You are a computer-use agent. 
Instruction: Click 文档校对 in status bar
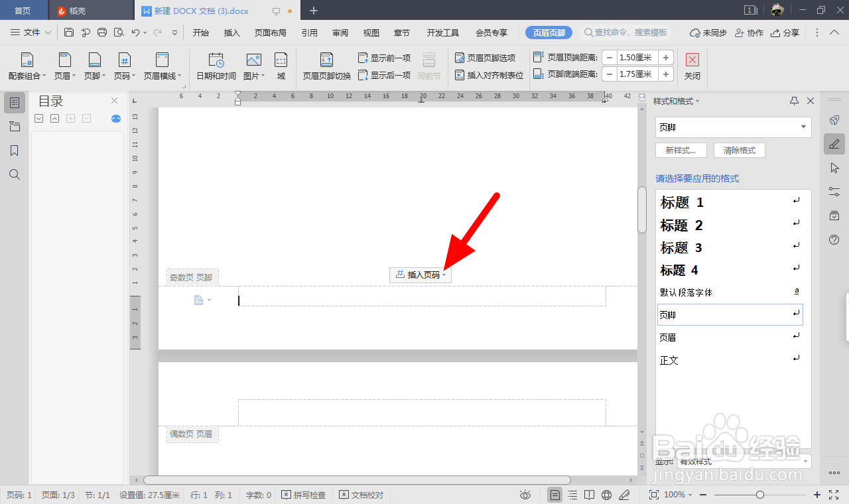pos(361,495)
